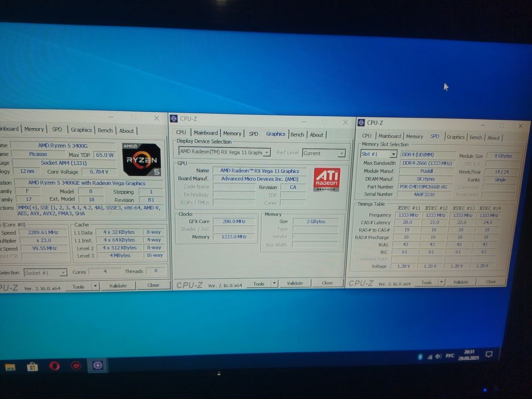Switch to CPU tab in the middle window

point(181,132)
